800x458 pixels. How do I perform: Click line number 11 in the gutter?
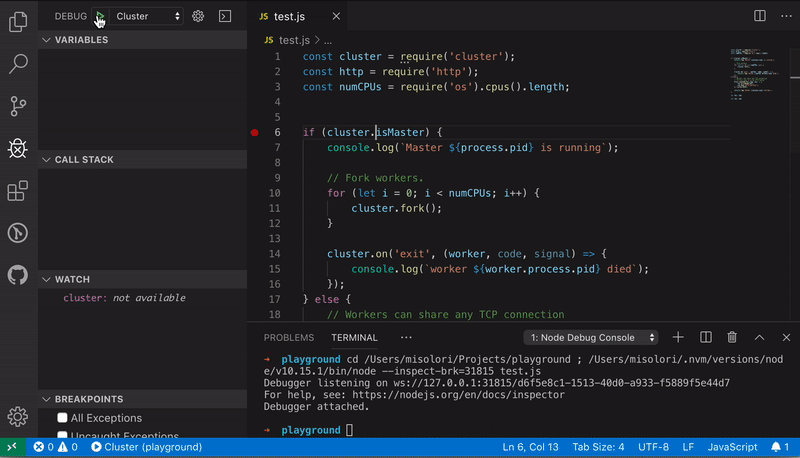coord(274,208)
